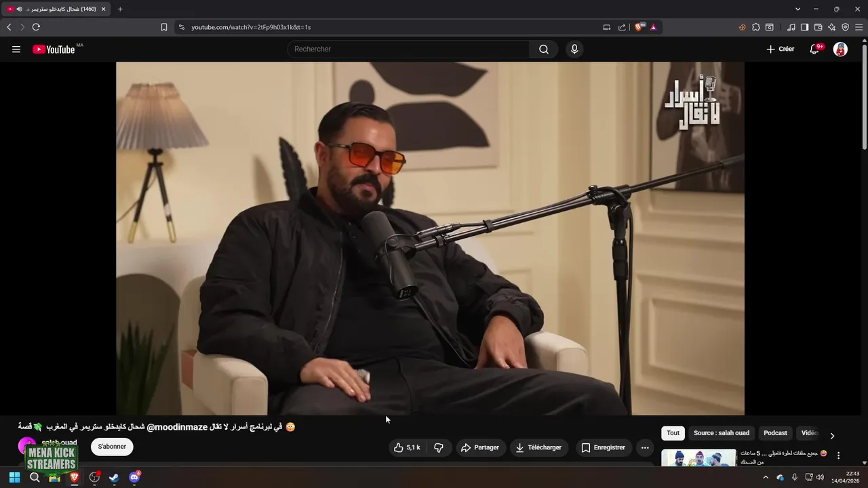The image size is (868, 488).
Task: Open the Leo AI sparkle icon
Action: 831,27
